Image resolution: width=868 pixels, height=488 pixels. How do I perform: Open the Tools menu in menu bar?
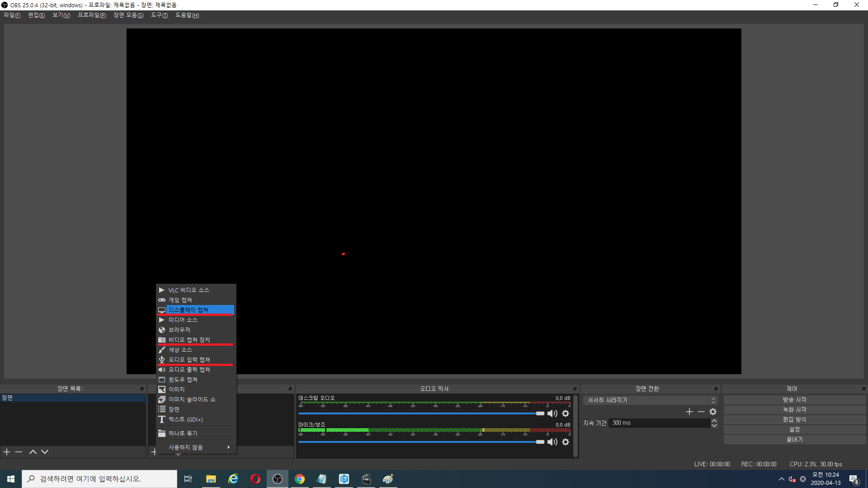(159, 15)
